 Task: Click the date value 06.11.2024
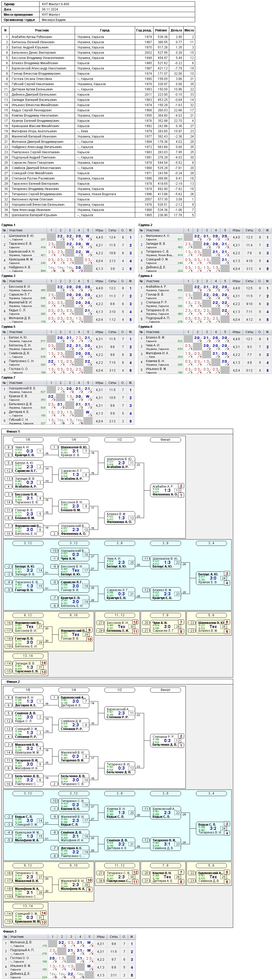click(x=50, y=9)
